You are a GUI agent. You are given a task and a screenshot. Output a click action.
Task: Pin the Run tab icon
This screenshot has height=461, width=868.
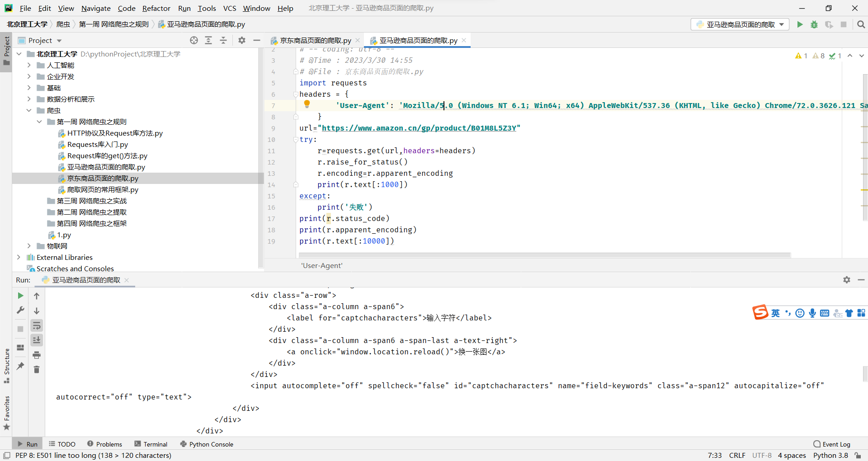pyautogui.click(x=20, y=366)
